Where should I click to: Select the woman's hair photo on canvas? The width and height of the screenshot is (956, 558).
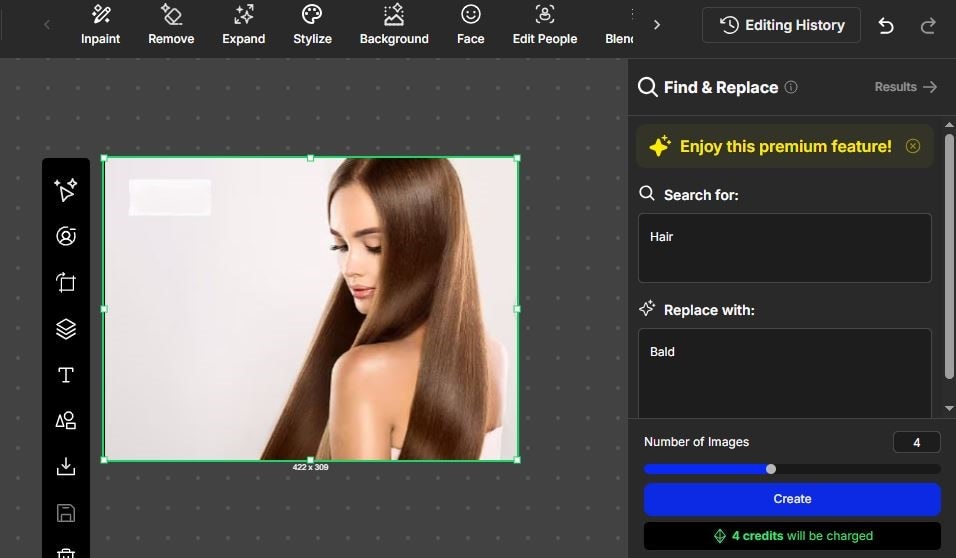[310, 309]
